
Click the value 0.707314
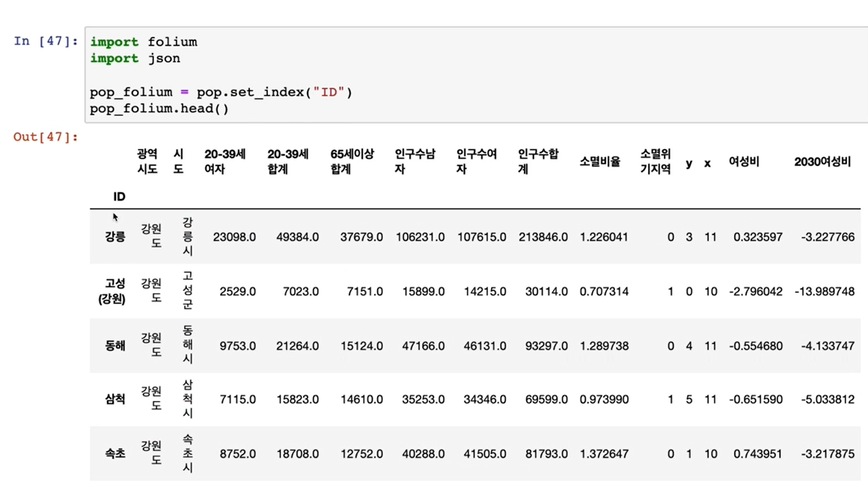point(604,291)
